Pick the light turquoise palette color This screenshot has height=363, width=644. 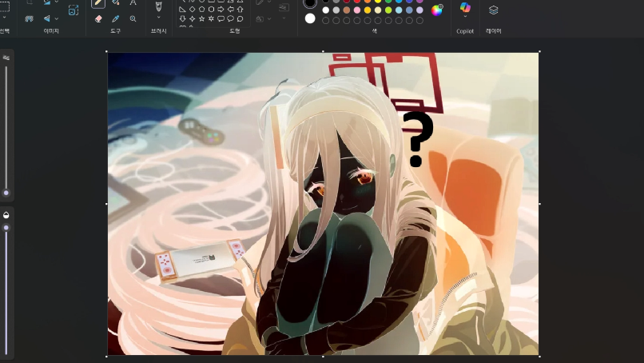(399, 10)
